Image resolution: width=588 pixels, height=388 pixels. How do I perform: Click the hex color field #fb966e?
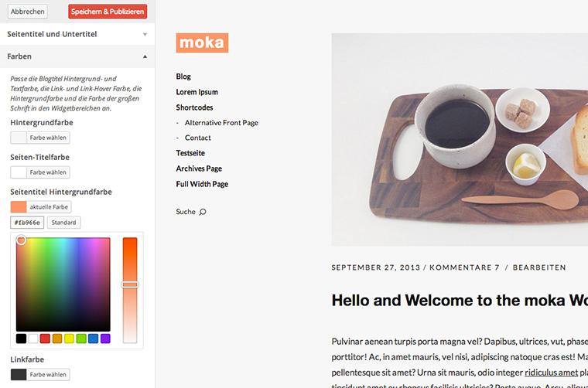point(27,223)
